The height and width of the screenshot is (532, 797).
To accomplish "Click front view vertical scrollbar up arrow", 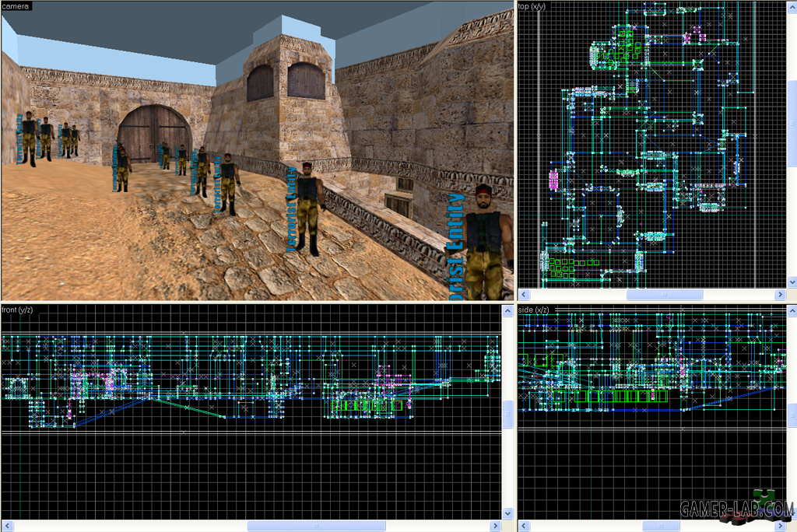I will click(x=507, y=311).
